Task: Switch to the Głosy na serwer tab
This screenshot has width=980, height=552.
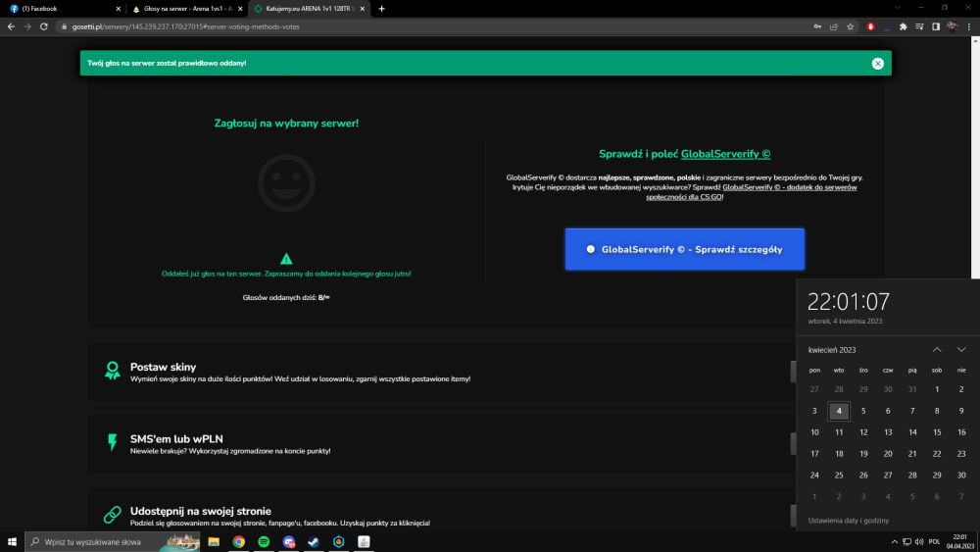Action: coord(186,9)
